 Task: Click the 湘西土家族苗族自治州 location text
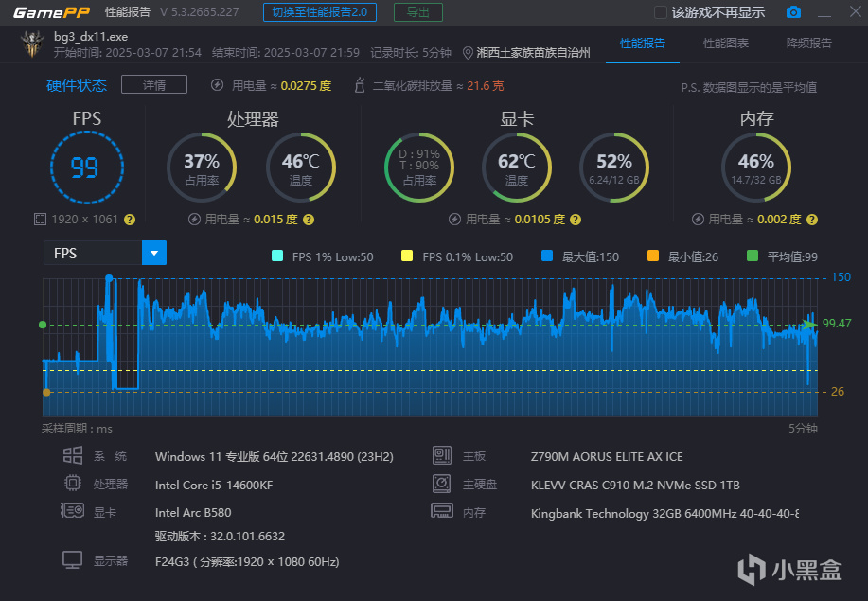coord(533,53)
